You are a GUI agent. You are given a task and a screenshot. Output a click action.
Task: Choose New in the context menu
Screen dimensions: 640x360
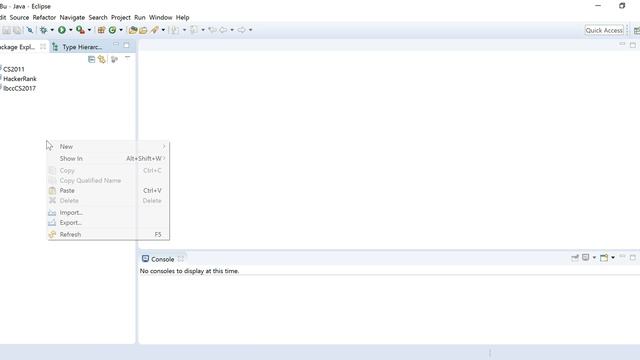tap(109, 147)
